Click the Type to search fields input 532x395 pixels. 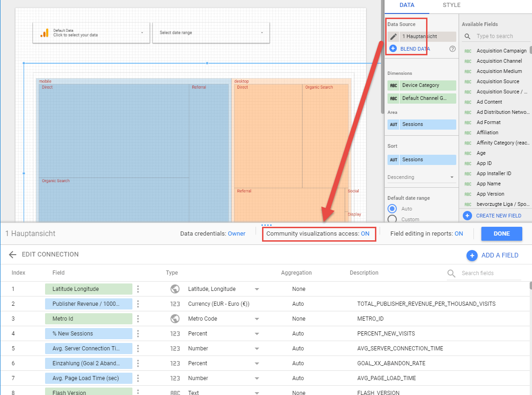pyautogui.click(x=502, y=36)
